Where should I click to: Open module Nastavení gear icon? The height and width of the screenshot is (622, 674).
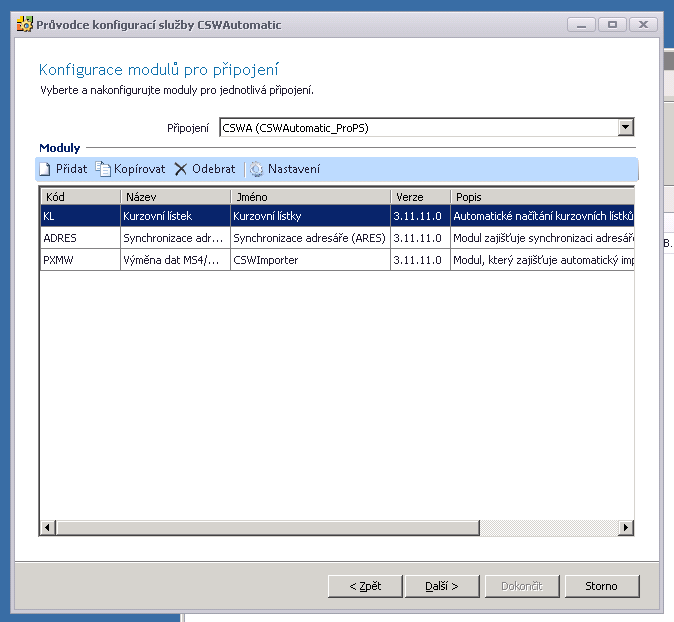point(257,169)
